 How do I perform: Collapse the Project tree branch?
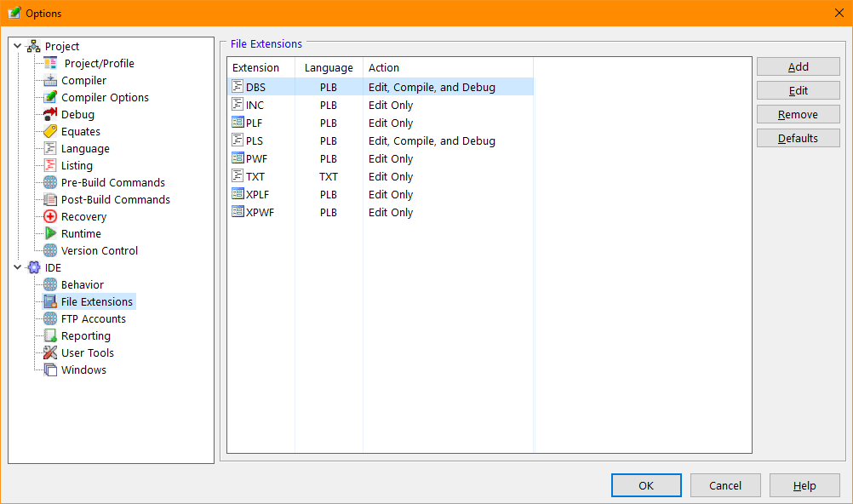pyautogui.click(x=17, y=45)
